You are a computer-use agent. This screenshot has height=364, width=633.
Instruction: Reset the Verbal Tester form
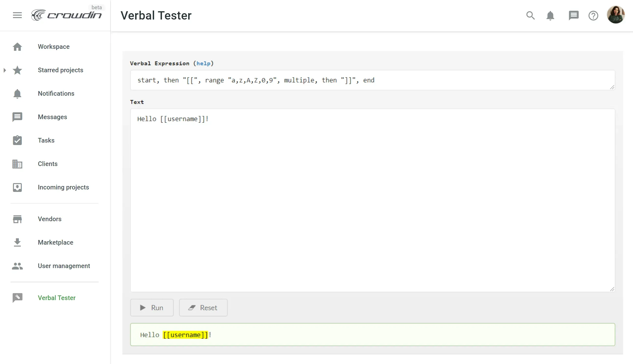point(203,308)
